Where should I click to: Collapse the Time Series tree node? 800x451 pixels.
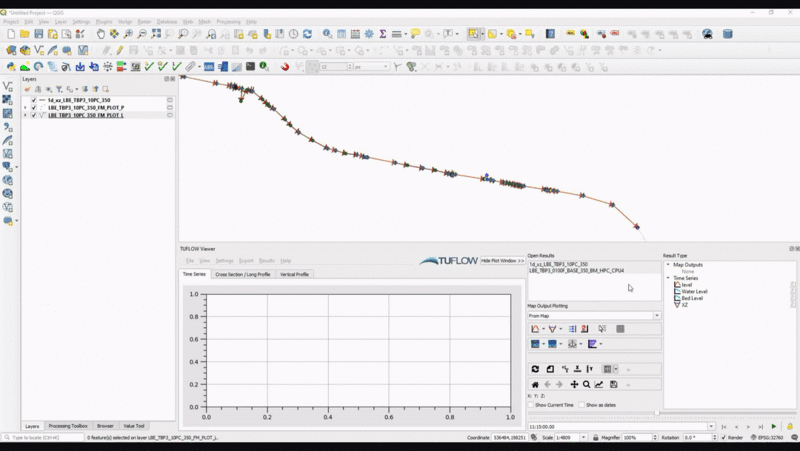(668, 278)
